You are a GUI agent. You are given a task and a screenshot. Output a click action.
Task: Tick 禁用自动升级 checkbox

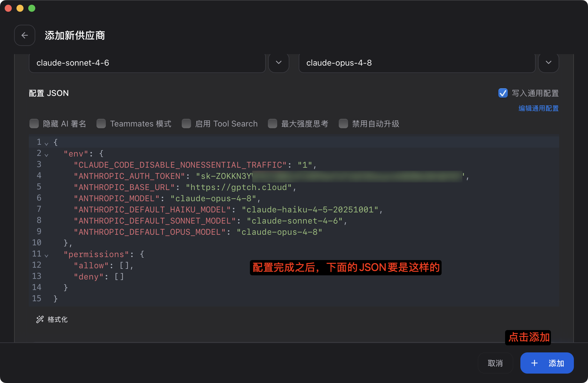(x=343, y=124)
